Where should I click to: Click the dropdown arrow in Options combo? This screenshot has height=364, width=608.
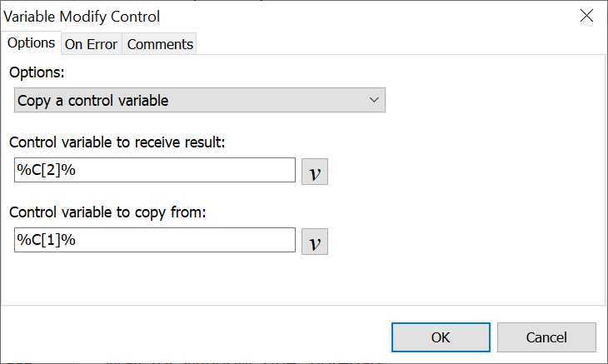point(373,101)
